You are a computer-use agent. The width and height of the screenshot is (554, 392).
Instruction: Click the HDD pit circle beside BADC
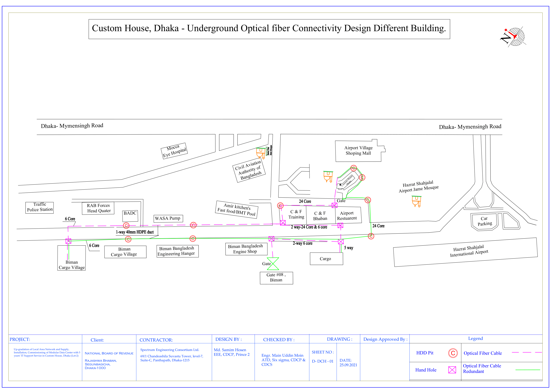(126, 226)
